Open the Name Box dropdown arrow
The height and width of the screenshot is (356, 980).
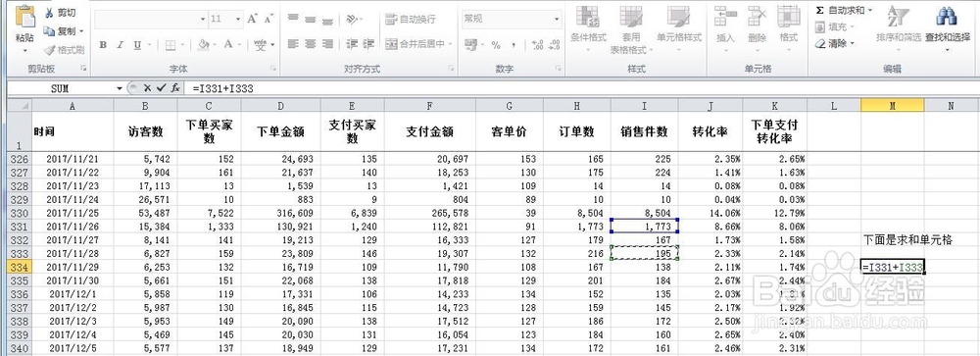pyautogui.click(x=120, y=89)
